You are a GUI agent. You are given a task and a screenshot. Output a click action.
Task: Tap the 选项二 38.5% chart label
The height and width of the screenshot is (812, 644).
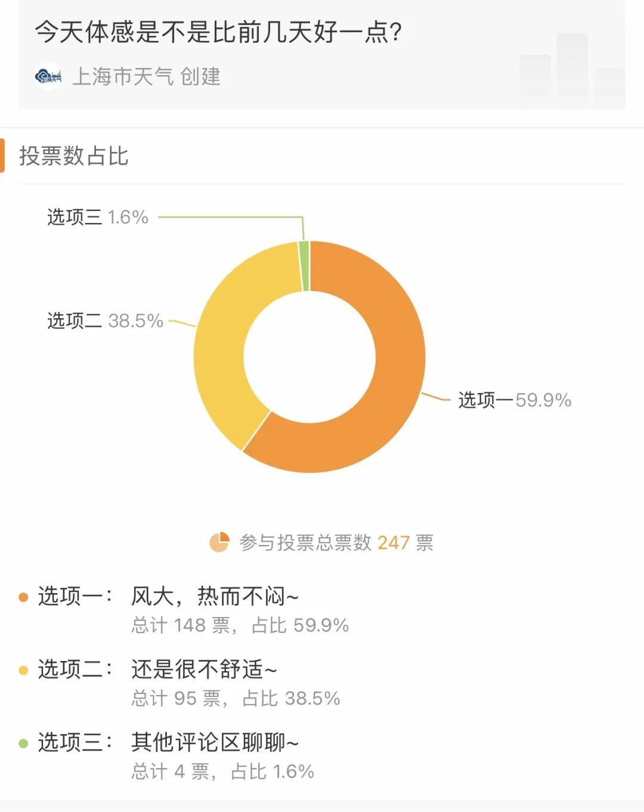click(105, 321)
